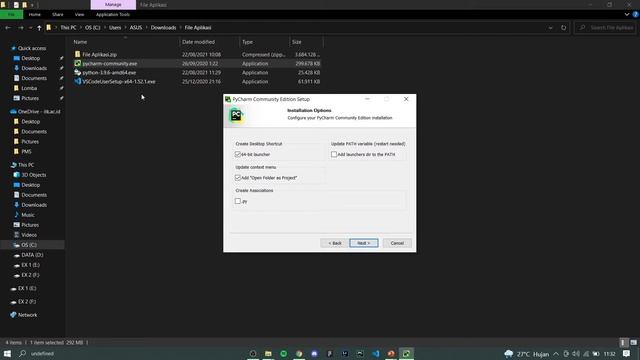Toggle Add "Open Folder as Project" checkbox
The image size is (640, 360).
[x=238, y=178]
